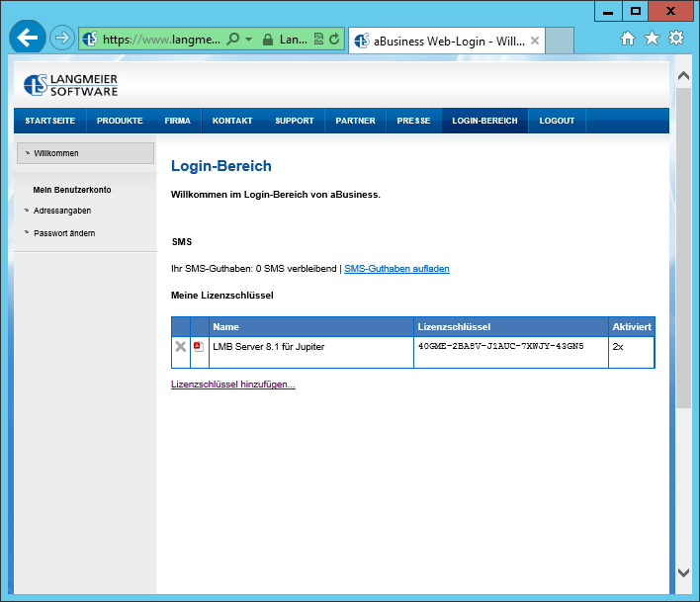700x602 pixels.
Task: Open the Tools gear icon
Action: pos(676,38)
